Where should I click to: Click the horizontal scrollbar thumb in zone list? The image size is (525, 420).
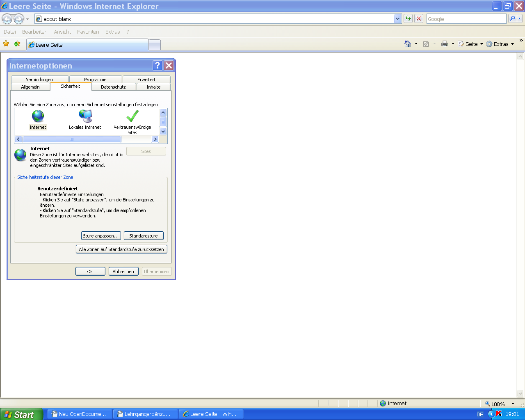pyautogui.click(x=72, y=139)
